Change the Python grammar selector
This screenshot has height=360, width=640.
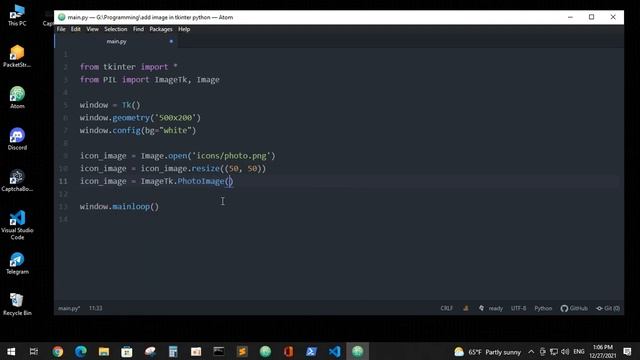click(543, 308)
